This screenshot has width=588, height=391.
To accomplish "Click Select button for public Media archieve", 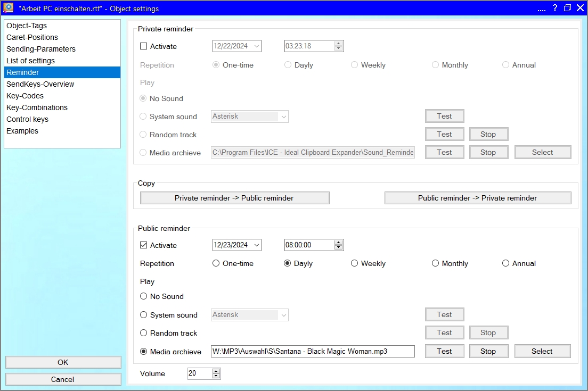I will 542,351.
